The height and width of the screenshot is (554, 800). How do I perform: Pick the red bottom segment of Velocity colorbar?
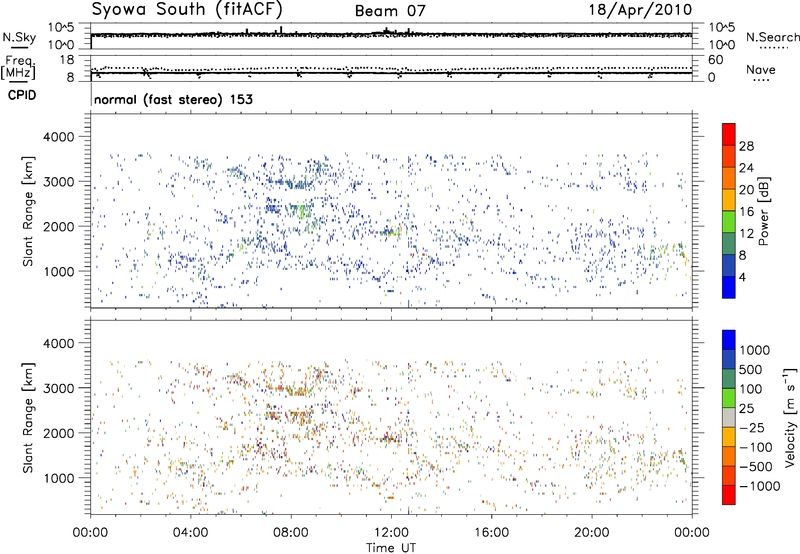(x=729, y=495)
